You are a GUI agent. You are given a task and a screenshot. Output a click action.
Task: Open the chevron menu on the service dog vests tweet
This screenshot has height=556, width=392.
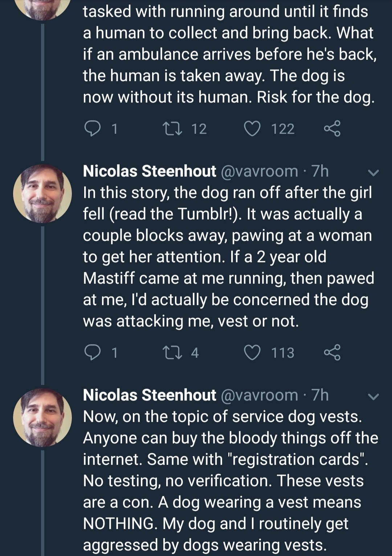(373, 397)
